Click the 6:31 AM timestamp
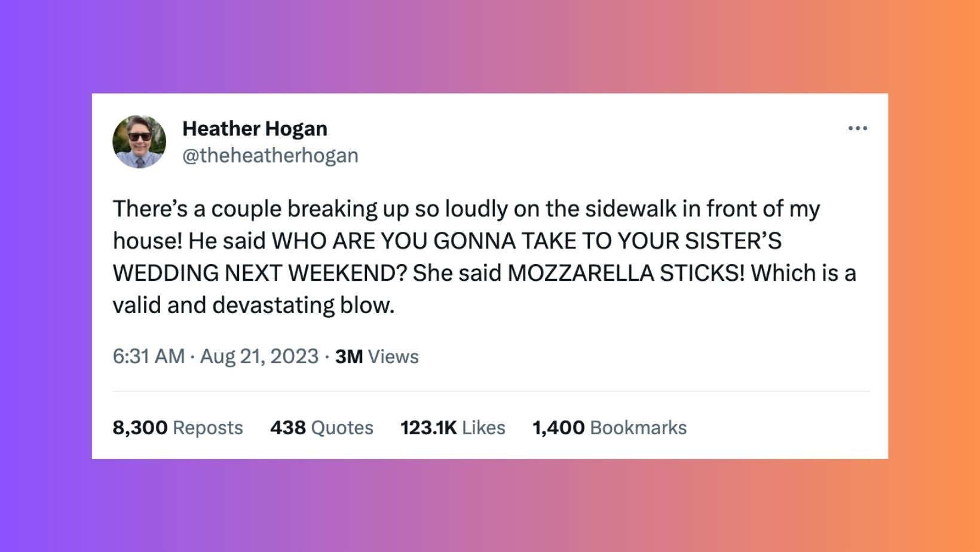The height and width of the screenshot is (552, 980). tap(148, 357)
